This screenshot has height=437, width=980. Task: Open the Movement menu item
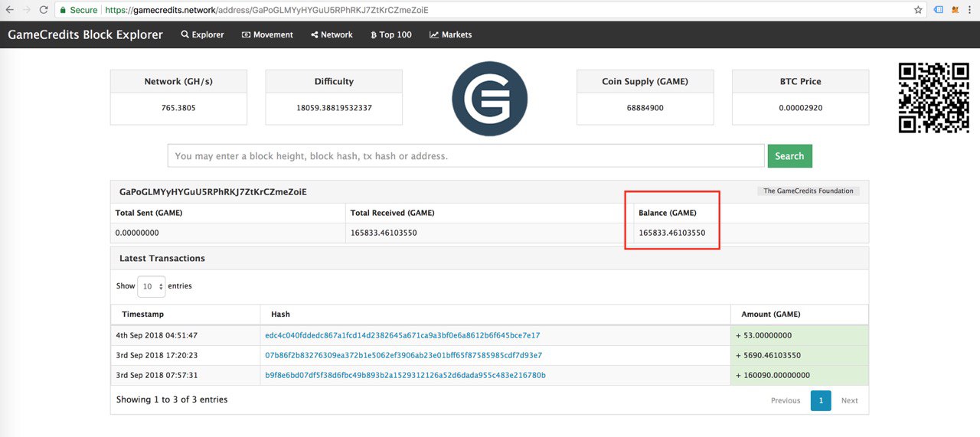(x=267, y=34)
